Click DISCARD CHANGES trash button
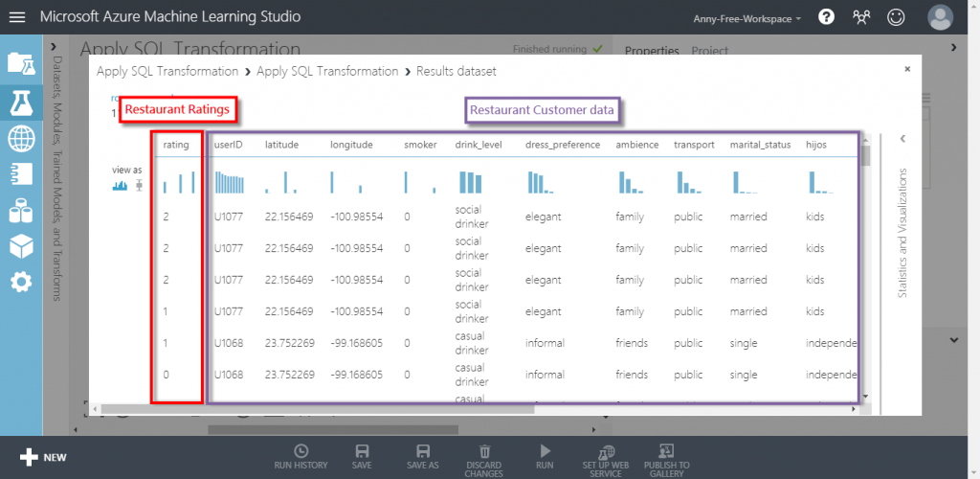The height and width of the screenshot is (479, 980). (484, 461)
